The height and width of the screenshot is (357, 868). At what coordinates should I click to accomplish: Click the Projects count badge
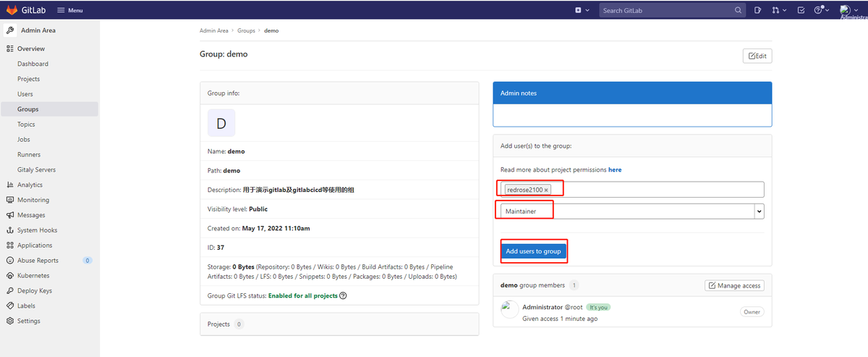pos(239,324)
